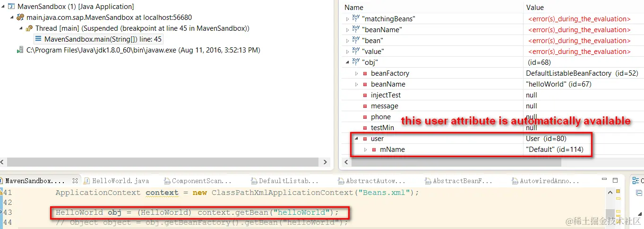This screenshot has height=229, width=644.
Task: Collapse the "obj" expression
Action: [x=348, y=62]
